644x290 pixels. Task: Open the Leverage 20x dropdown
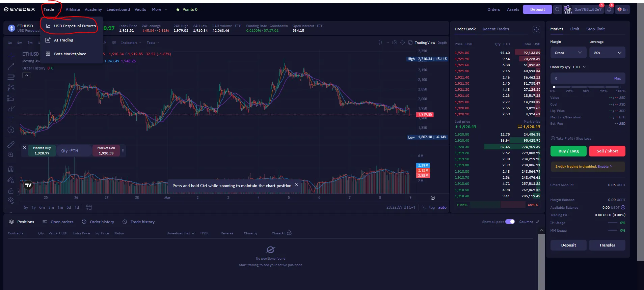(607, 53)
